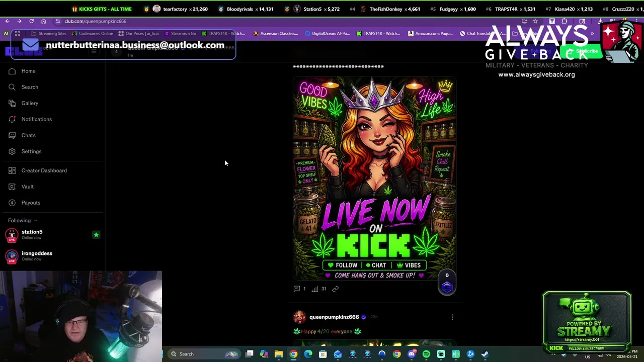Open the DigitalOcean bookmark
This screenshot has width=644, height=362.
(x=328, y=33)
